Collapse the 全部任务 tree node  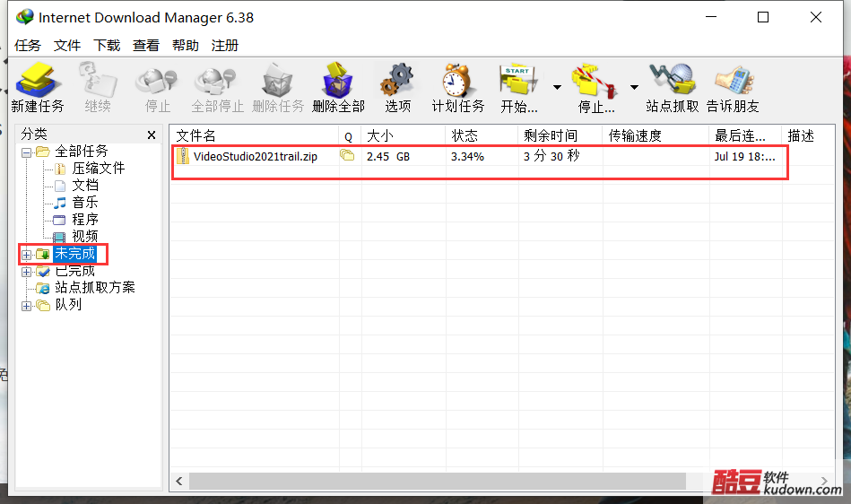(26, 152)
